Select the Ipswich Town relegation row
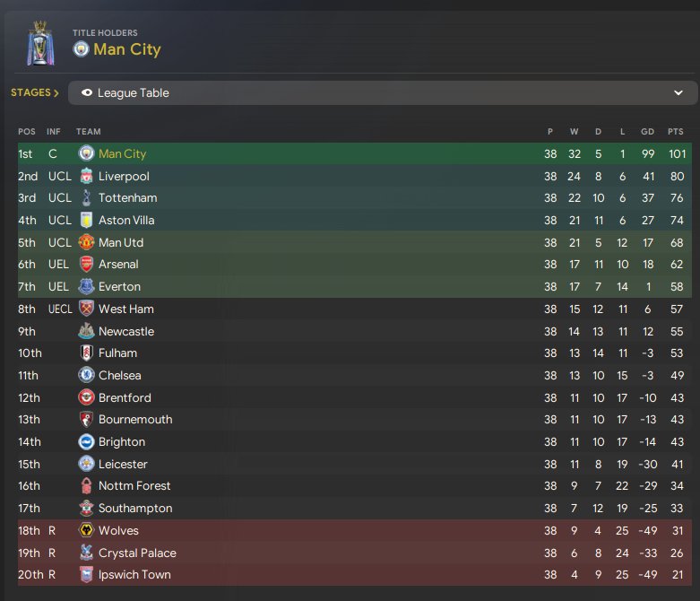The width and height of the screenshot is (700, 601). click(355, 575)
